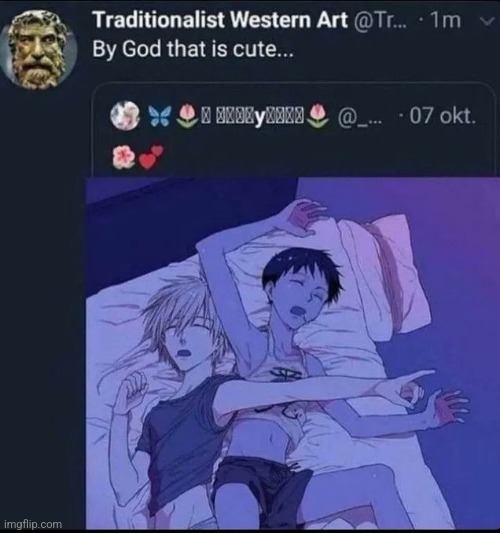The width and height of the screenshot is (500, 533).
Task: Click the blue butterfly emoji in username
Action: click(160, 116)
